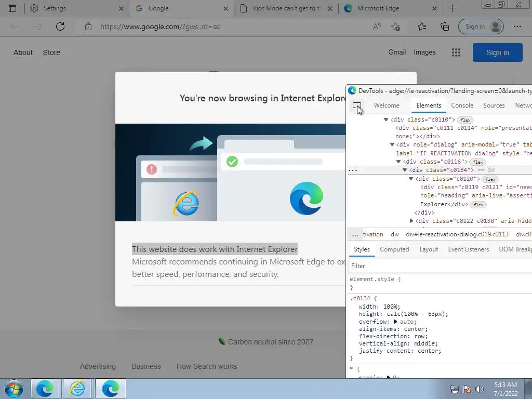Viewport: 532px width, 399px height.
Task: Open the Images link
Action: point(424,52)
